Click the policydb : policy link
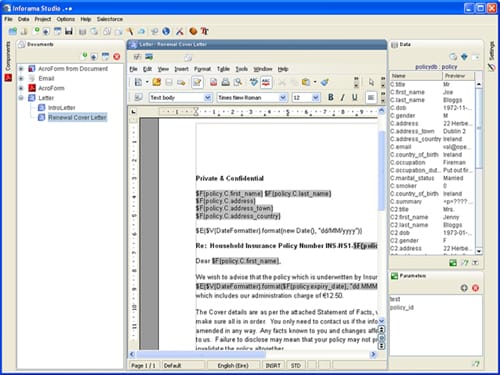Viewport: 500px width, 375px height. click(x=436, y=67)
